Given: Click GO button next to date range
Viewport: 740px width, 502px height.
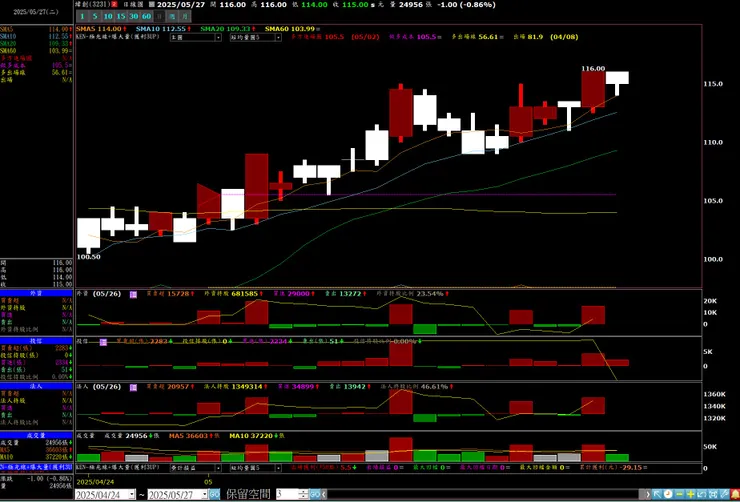Looking at the screenshot, I should click(x=215, y=494).
